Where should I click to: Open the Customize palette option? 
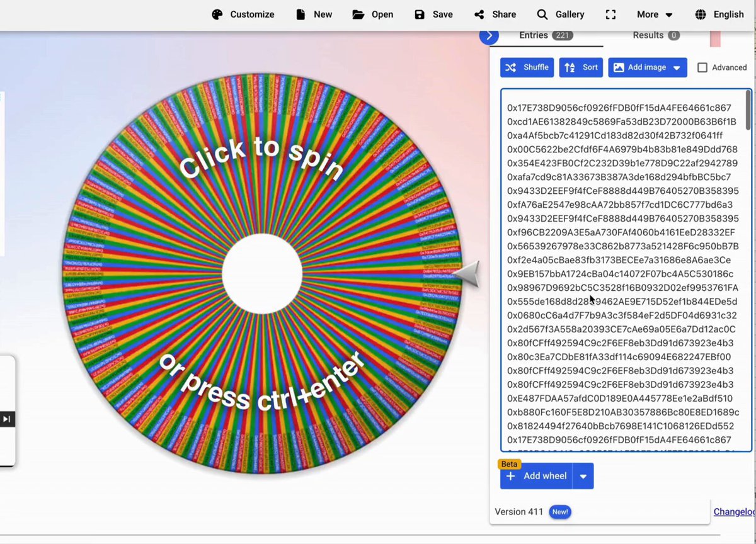243,14
